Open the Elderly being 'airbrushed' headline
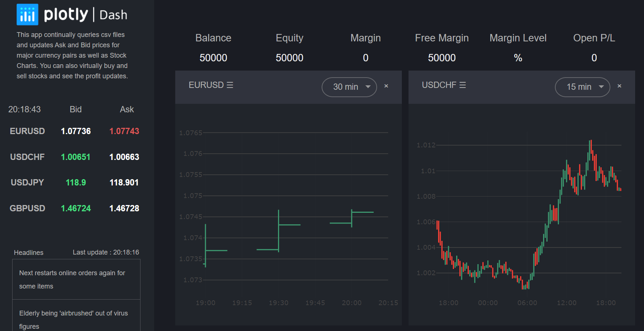 coord(76,315)
